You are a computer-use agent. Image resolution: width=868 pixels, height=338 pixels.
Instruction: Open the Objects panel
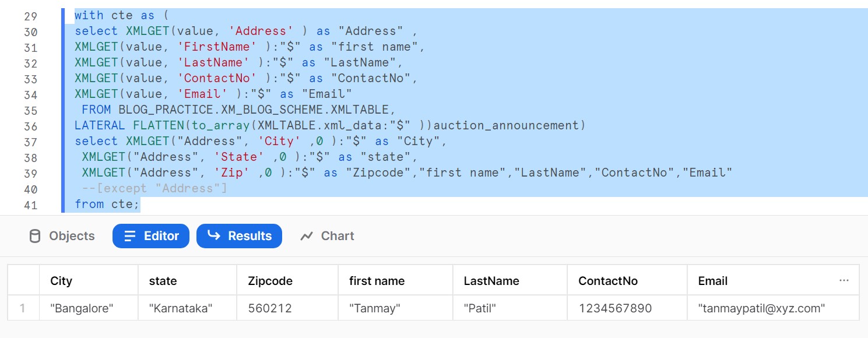pyautogui.click(x=61, y=236)
